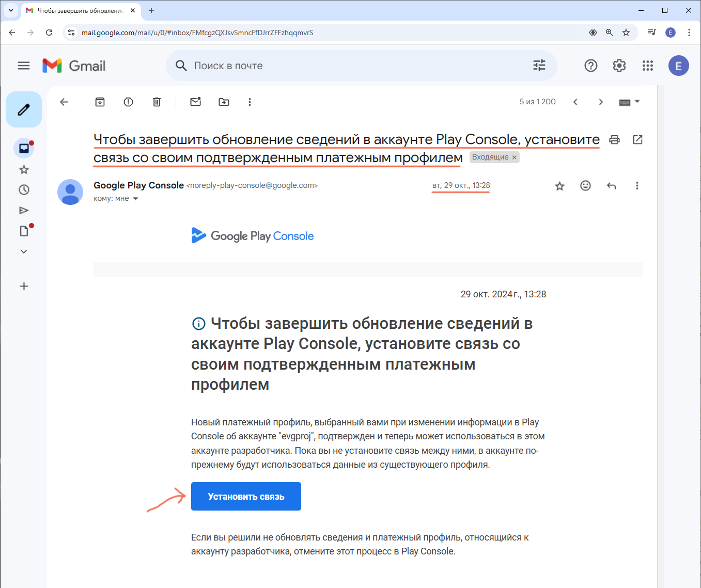Show recipient details next to 'кому: мне'
701x588 pixels.
(136, 199)
